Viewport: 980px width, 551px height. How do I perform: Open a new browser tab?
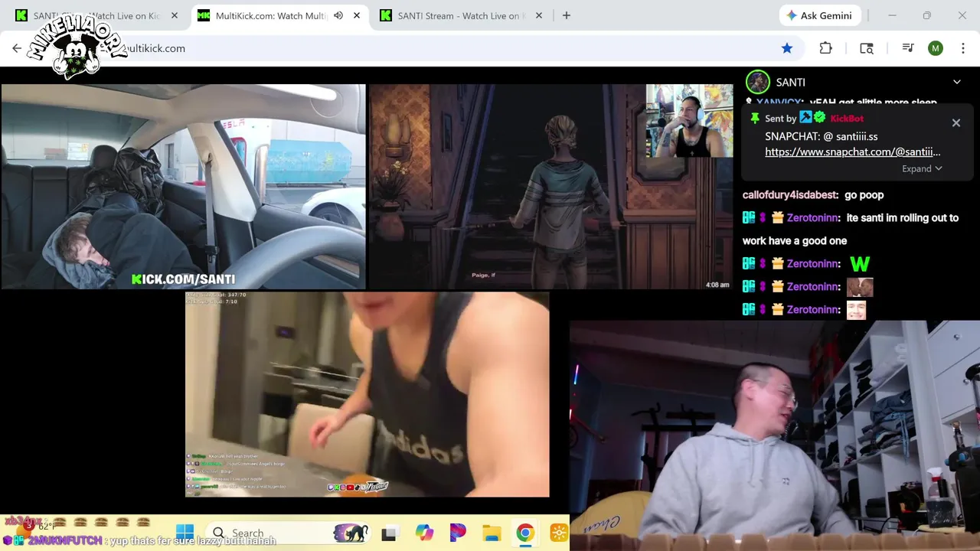[567, 15]
